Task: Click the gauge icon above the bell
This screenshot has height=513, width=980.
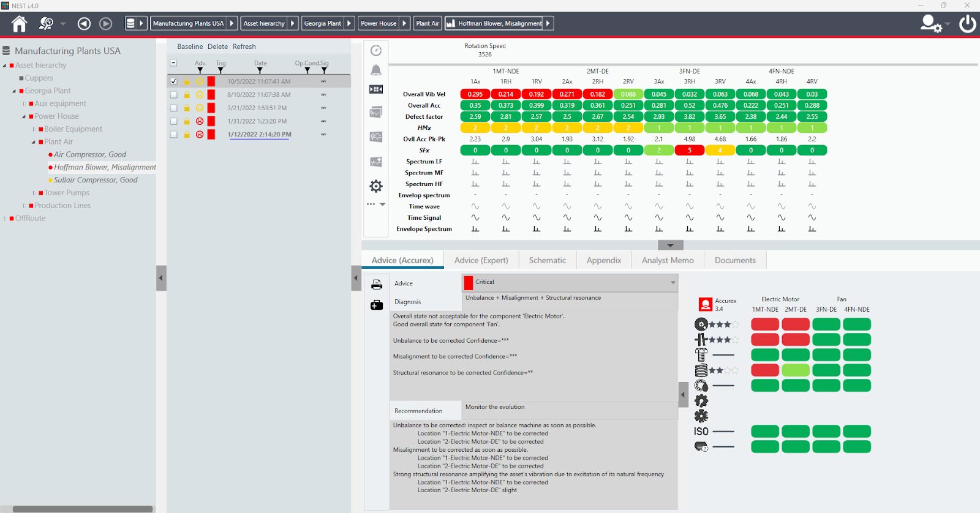Action: pos(376,51)
